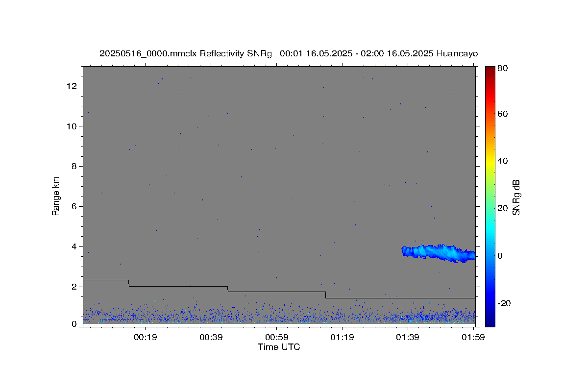This screenshot has width=588, height=392.
Task: Click the colorbar value -20 label
Action: pyautogui.click(x=503, y=303)
